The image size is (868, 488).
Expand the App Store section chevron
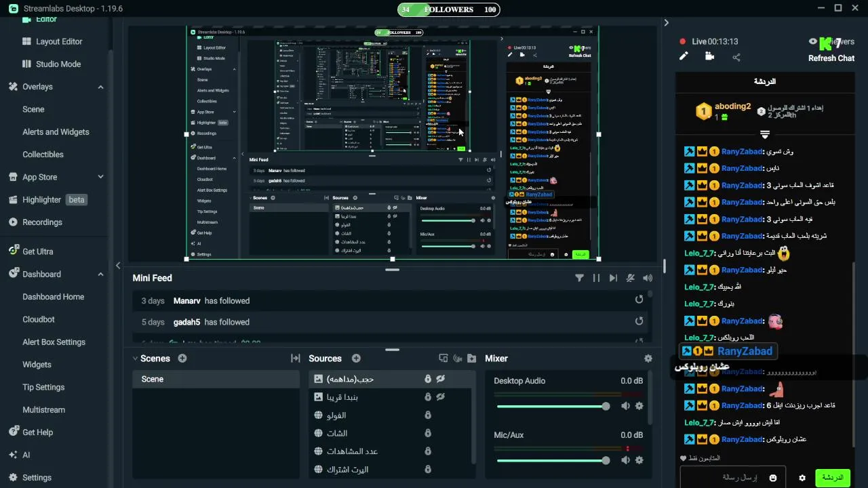pyautogui.click(x=100, y=177)
